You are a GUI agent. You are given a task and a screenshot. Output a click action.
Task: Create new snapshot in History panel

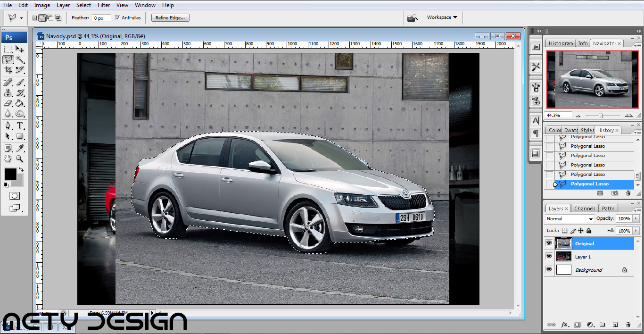(x=615, y=193)
